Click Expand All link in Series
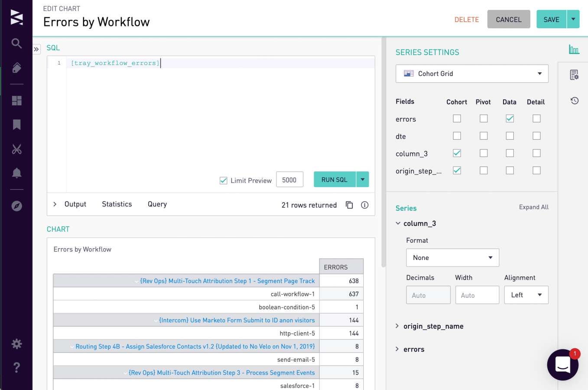 533,207
